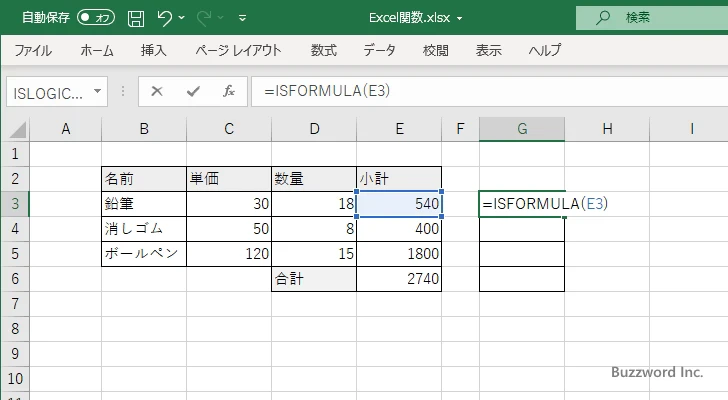Select row 10 header
Viewport: 728px width, 400px height.
tap(15, 379)
